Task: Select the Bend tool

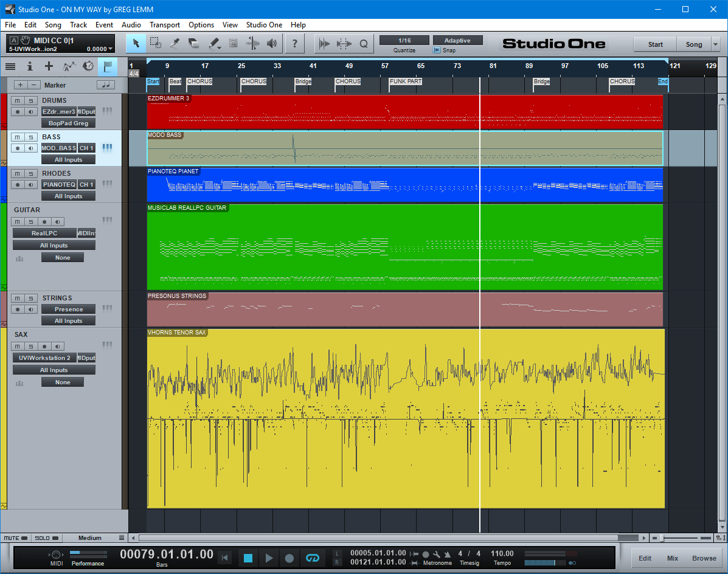Action: tap(252, 44)
